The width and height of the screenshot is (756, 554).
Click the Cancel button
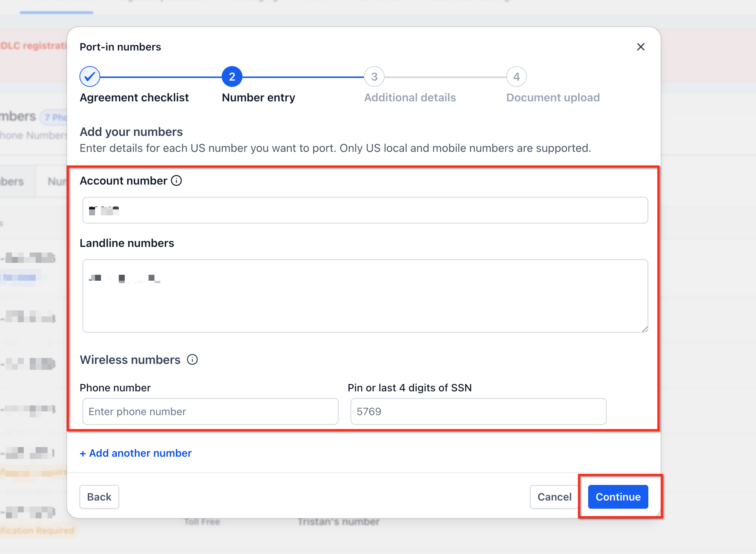coord(554,497)
